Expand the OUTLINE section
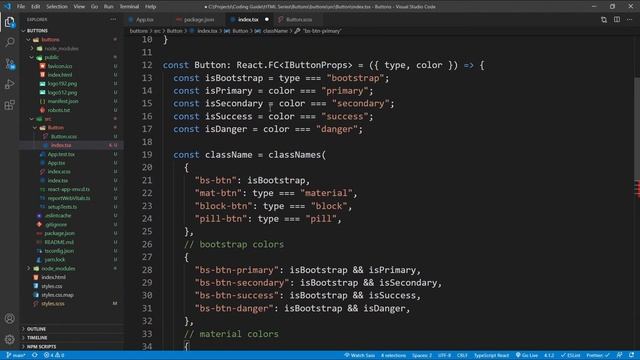 tap(71, 329)
